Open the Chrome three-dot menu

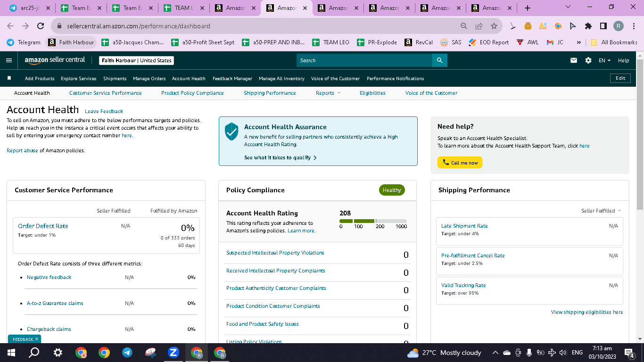coord(633,26)
